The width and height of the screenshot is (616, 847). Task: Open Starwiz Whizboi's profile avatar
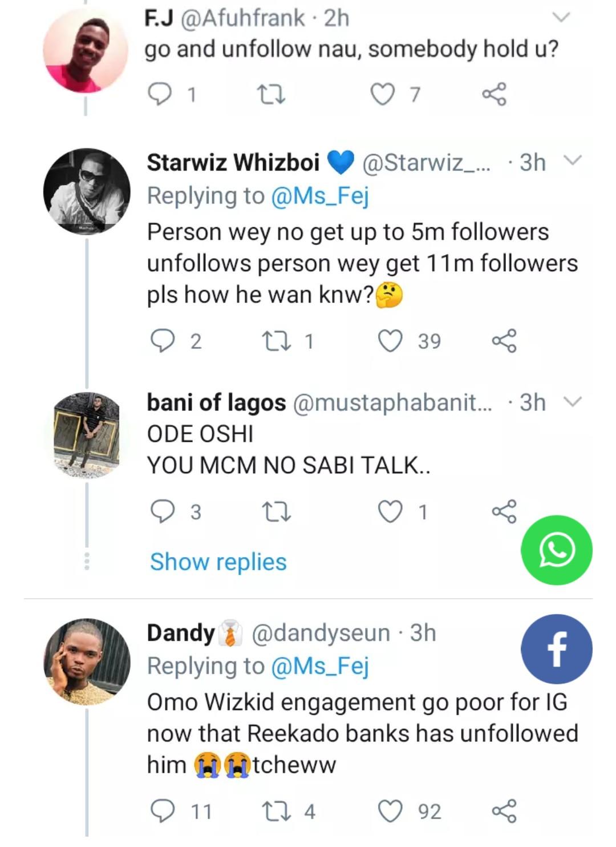87,191
